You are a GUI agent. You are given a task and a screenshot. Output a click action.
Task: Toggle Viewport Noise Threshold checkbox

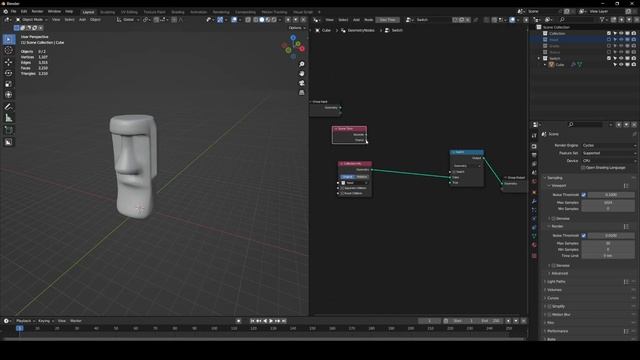(584, 195)
